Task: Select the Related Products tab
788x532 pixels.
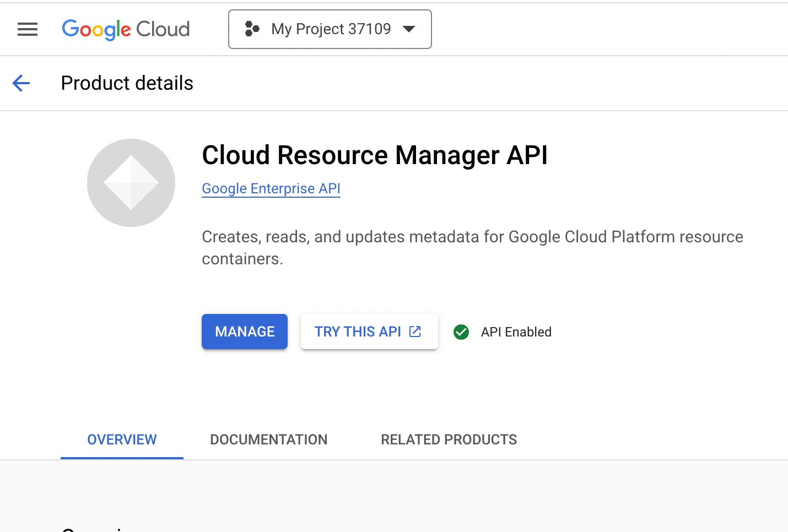Action: tap(449, 439)
